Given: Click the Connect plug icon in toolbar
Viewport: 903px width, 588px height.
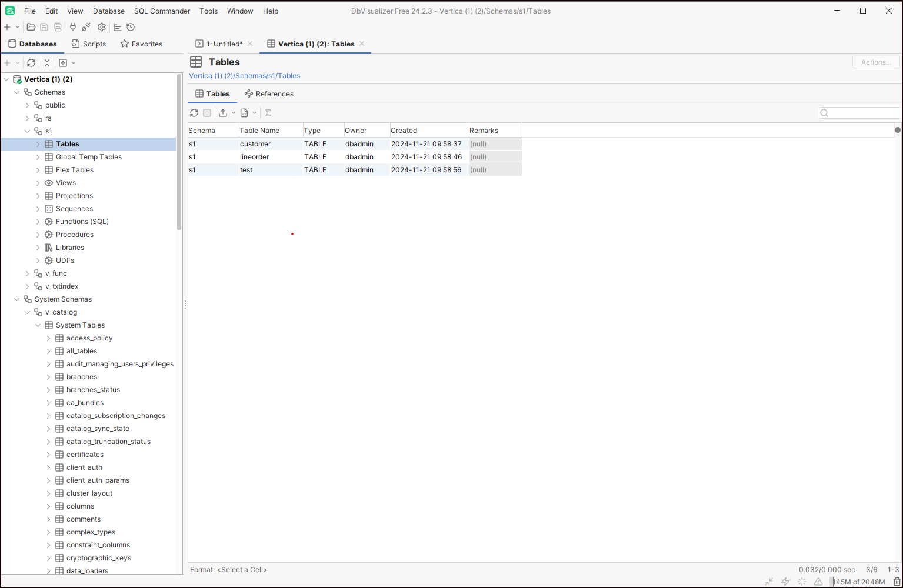Looking at the screenshot, I should (73, 27).
